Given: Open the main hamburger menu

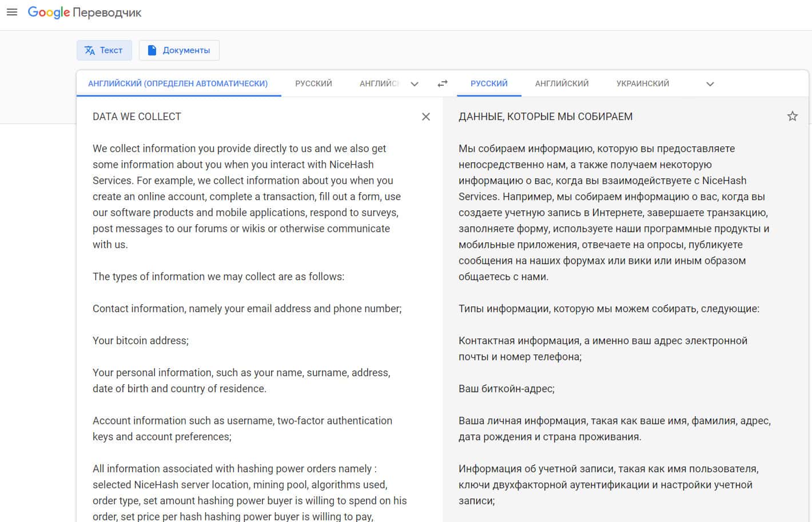Looking at the screenshot, I should coord(11,12).
